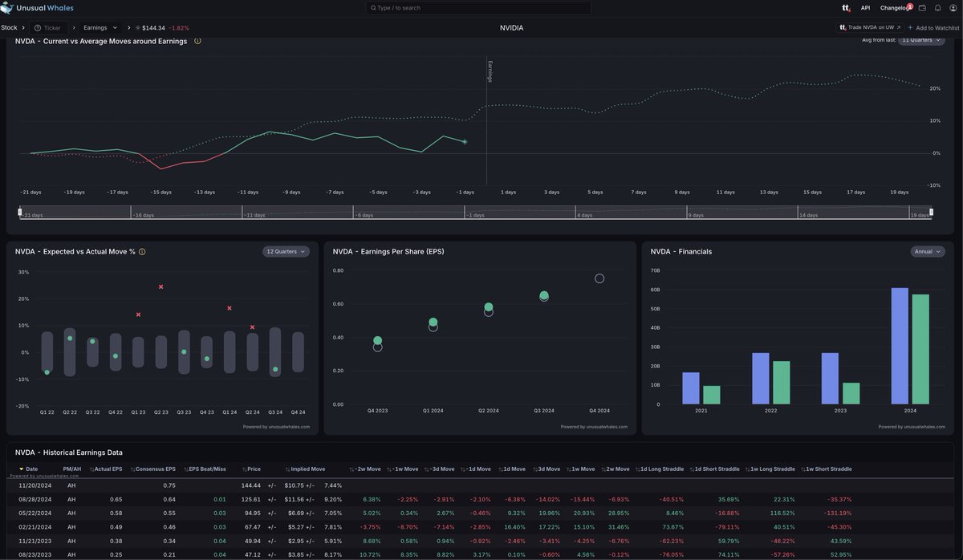
Task: Sort by 1w Short Straddle column
Action: pos(827,469)
